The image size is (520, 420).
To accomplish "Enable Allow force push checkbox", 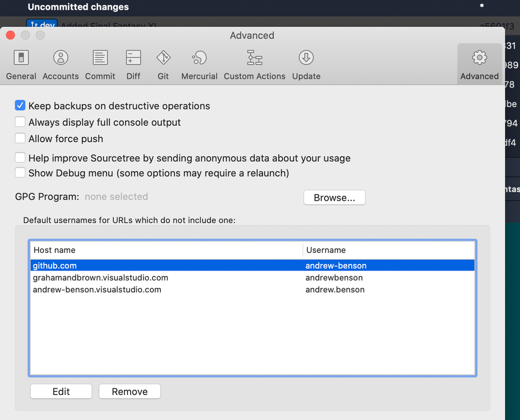I will (x=20, y=138).
